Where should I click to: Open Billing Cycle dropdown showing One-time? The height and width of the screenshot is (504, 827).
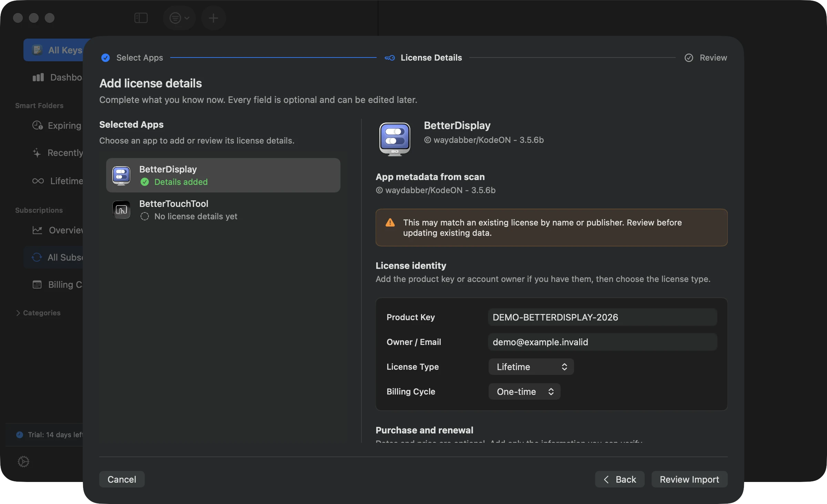pos(524,391)
